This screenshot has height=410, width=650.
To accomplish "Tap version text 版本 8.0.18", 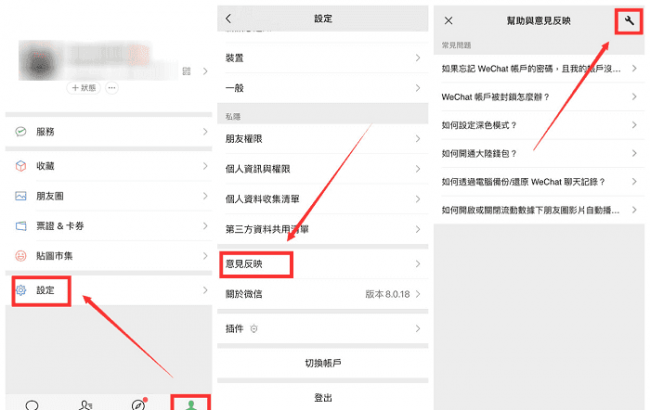I will (387, 294).
